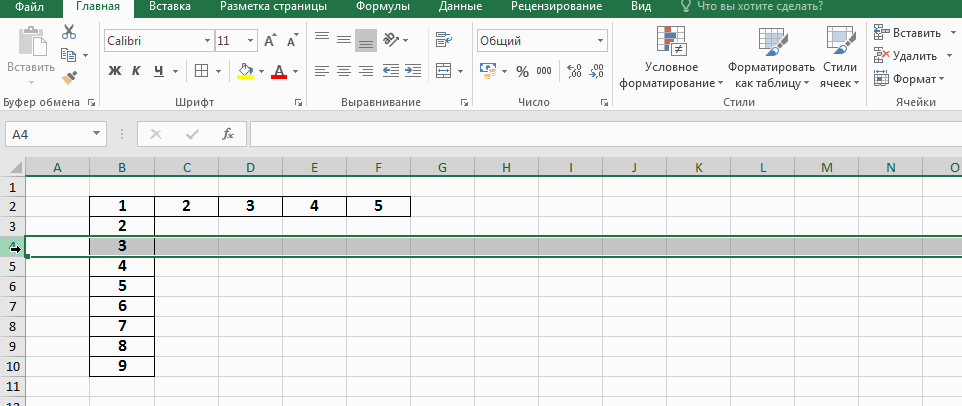The image size is (962, 406).
Task: Align text to middle
Action: click(344, 40)
